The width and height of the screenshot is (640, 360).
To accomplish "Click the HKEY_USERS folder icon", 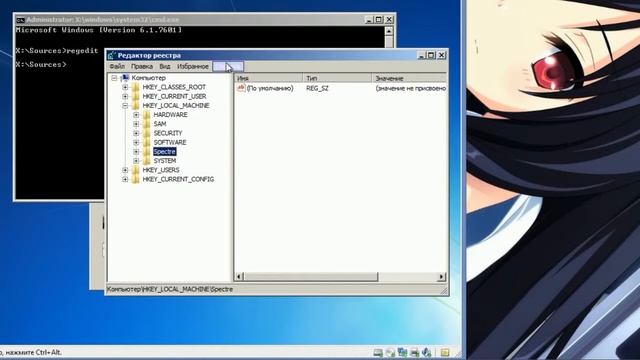I will pos(136,170).
